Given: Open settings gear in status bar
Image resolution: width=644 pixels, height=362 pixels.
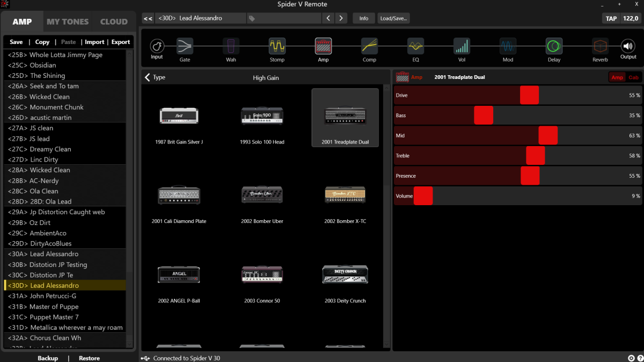Looking at the screenshot, I should point(631,358).
